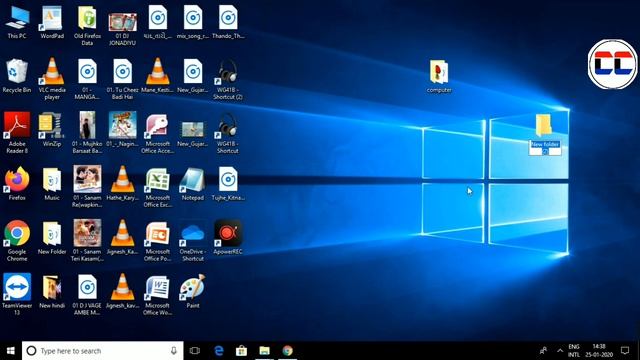640x360 pixels.
Task: Select the Tujhe_Kitna... audio file
Action: (228, 184)
